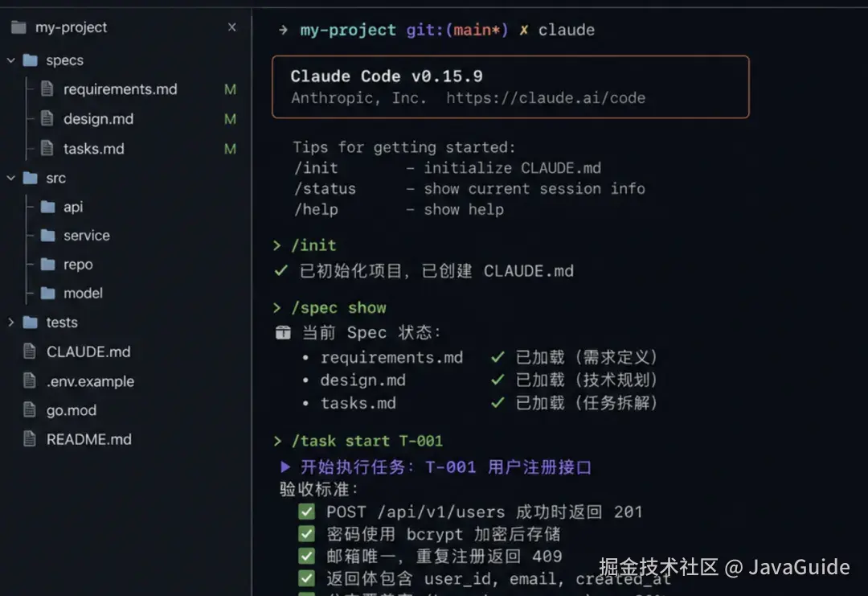Viewport: 868px width, 596px height.
Task: Select the model folder
Action: tap(83, 293)
